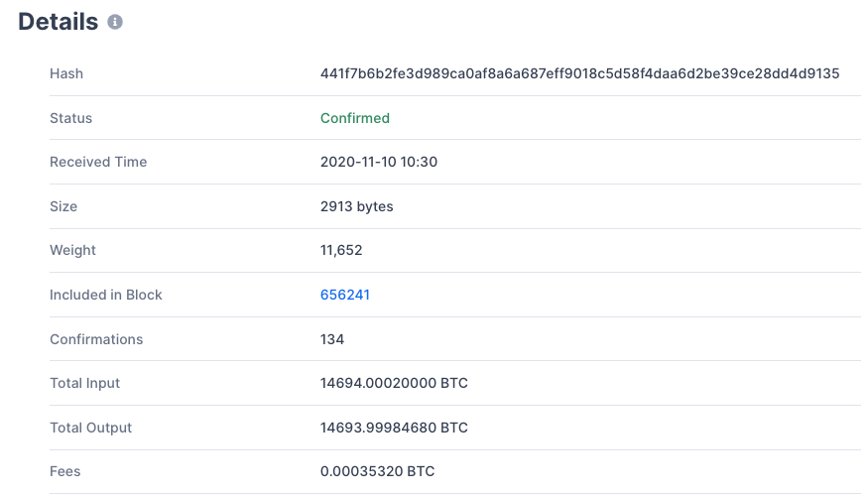
Task: Click the info icon beside Details
Action: click(115, 22)
